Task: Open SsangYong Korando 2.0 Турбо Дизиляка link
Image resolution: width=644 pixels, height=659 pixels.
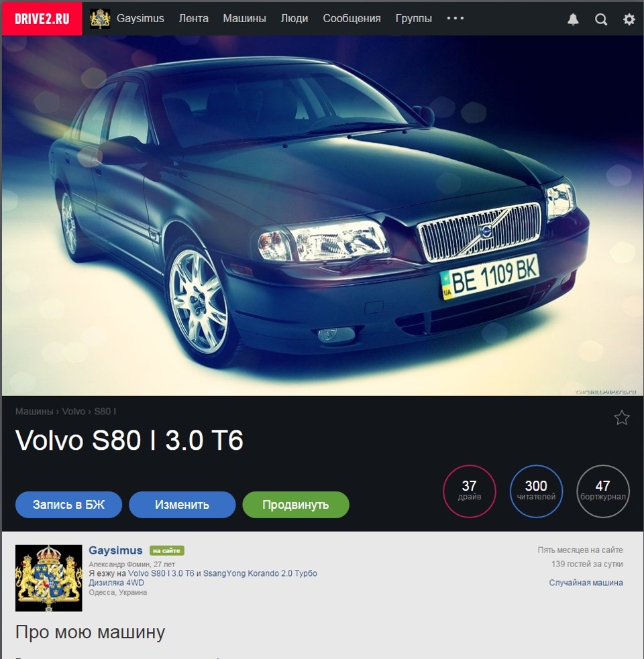Action: pyautogui.click(x=203, y=578)
